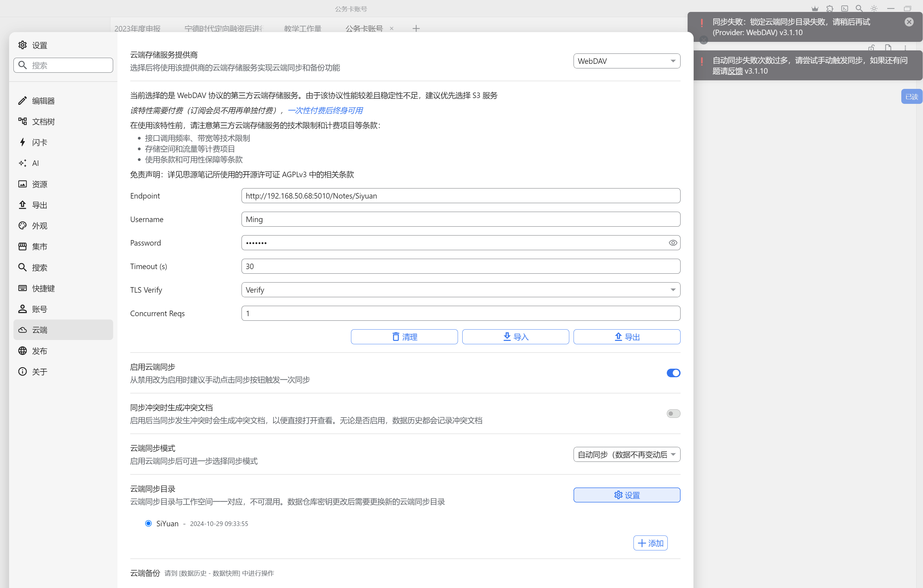Screen dimensions: 923x588
Task: Open the 闪卡 flashcard settings
Action: [x=39, y=143]
